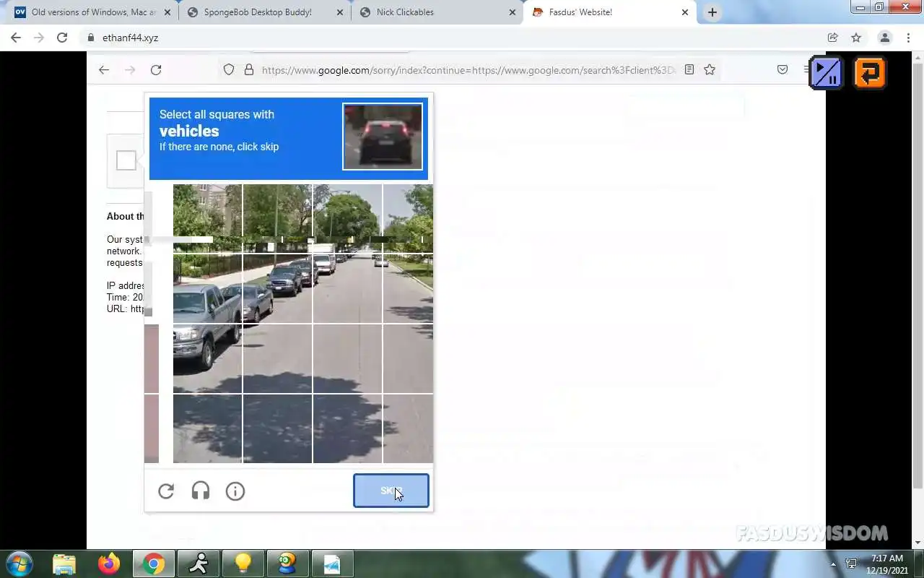This screenshot has height=578, width=924.
Task: Open the lightbulb app on the taskbar
Action: click(x=243, y=564)
